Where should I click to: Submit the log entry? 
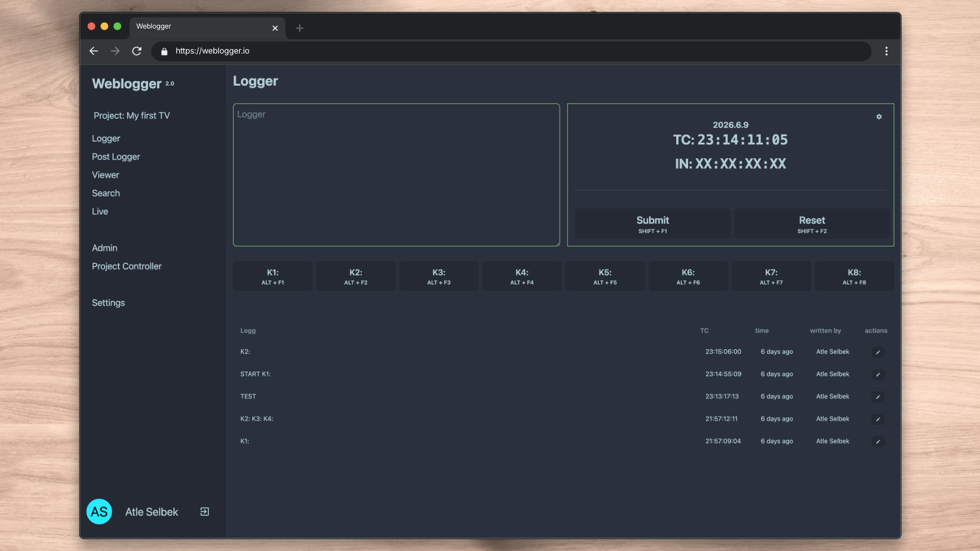click(x=653, y=223)
